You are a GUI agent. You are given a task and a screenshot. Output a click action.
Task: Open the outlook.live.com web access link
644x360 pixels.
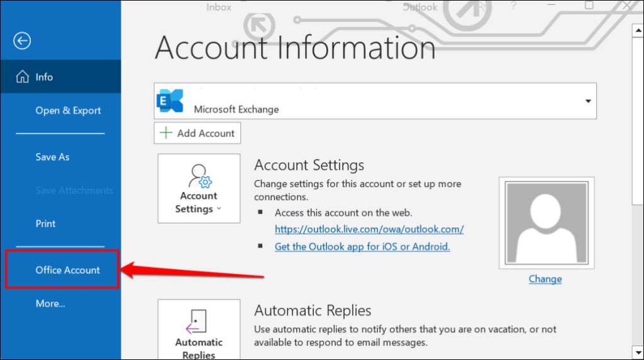369,229
